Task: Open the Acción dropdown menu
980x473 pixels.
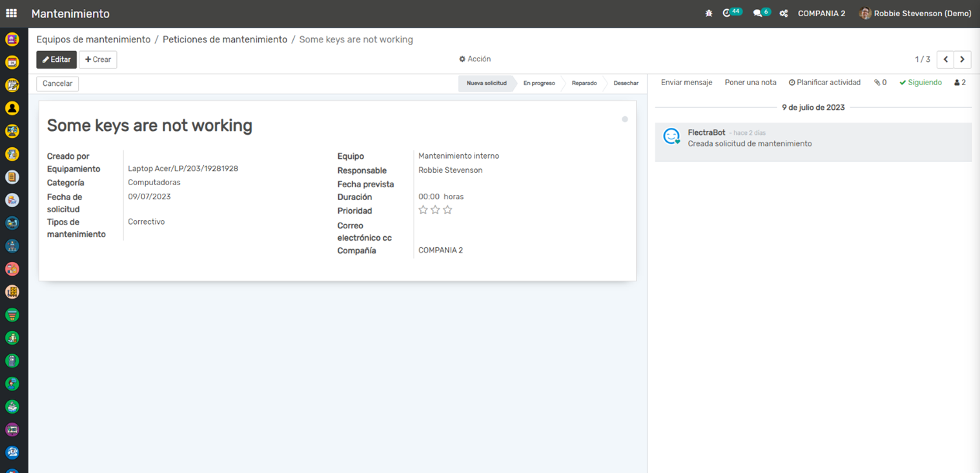Action: coord(475,59)
